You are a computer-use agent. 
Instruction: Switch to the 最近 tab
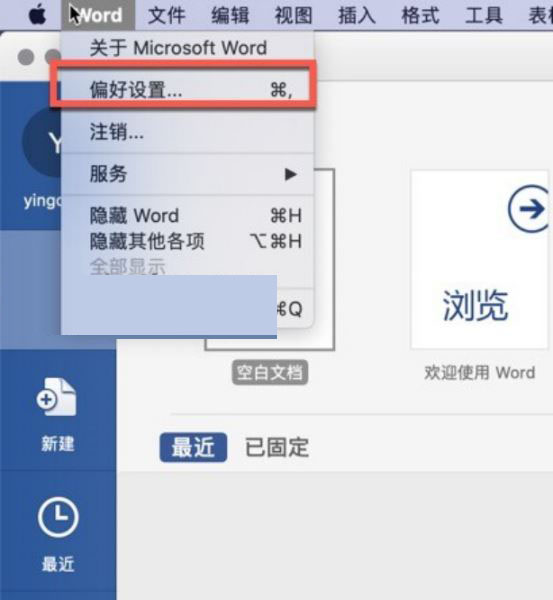[193, 447]
